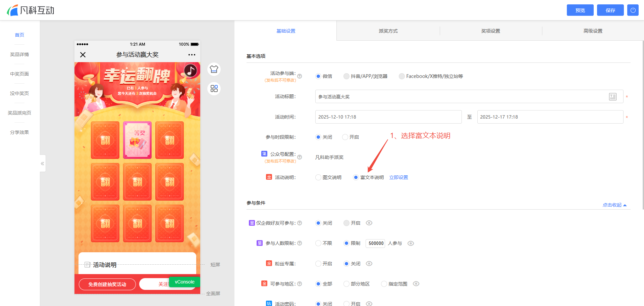Screen dimensions: 644x306
Task: Switch to the 基础设置 tab
Action: coord(286,31)
